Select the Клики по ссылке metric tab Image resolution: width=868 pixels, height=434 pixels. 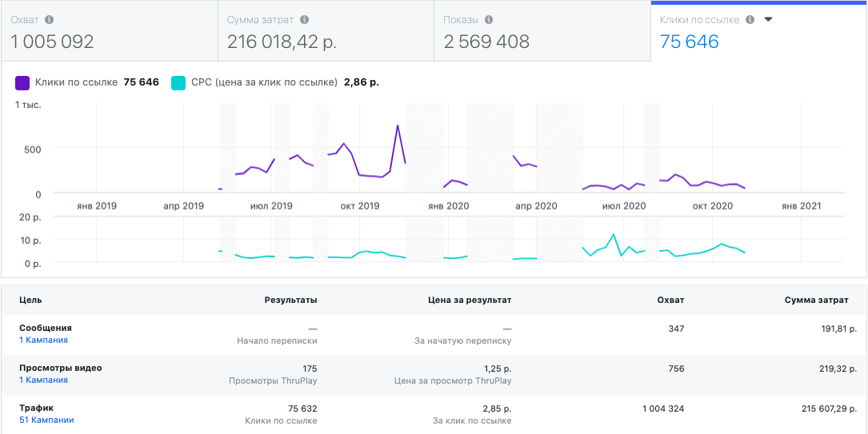pyautogui.click(x=759, y=31)
